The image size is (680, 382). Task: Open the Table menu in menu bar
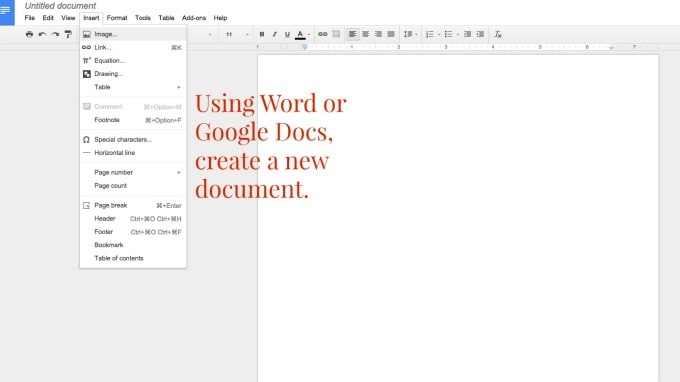point(166,18)
